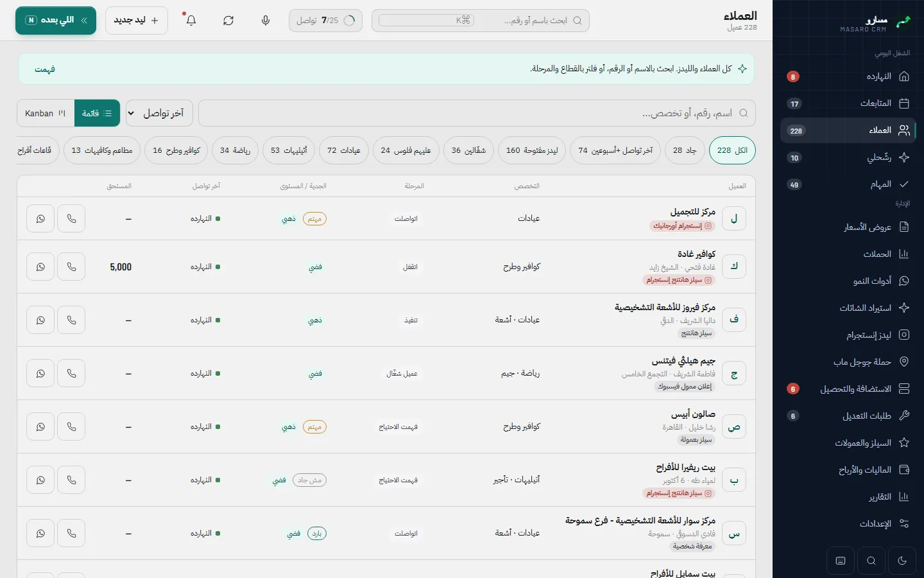Switch to قائمة list view
The height and width of the screenshot is (578, 924).
point(98,113)
